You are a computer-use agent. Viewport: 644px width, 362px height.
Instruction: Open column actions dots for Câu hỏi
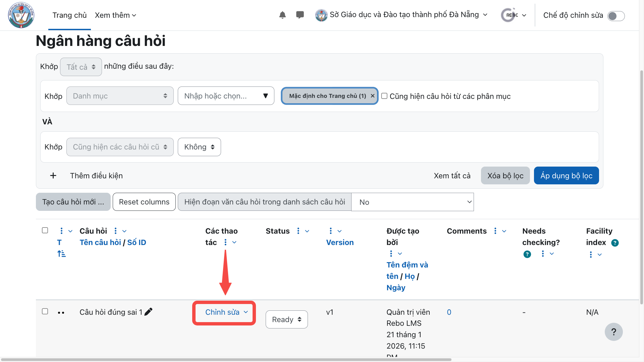[x=115, y=231]
